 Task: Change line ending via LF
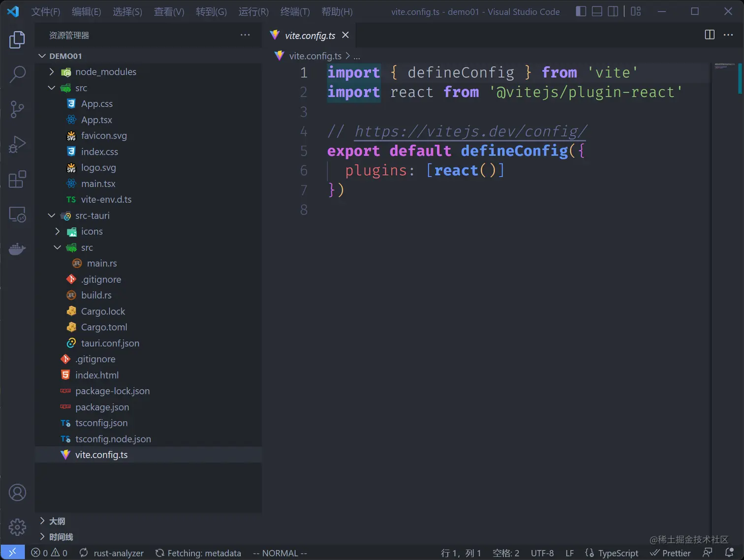[x=570, y=553]
